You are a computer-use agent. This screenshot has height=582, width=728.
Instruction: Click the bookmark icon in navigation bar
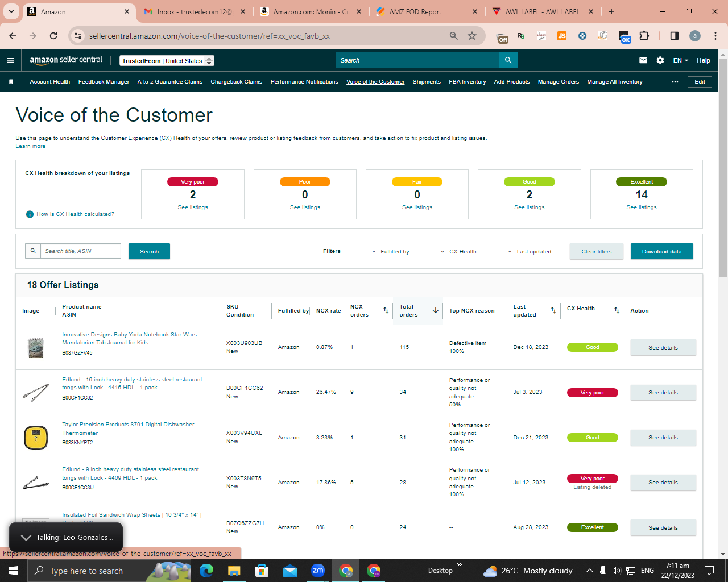coord(11,82)
